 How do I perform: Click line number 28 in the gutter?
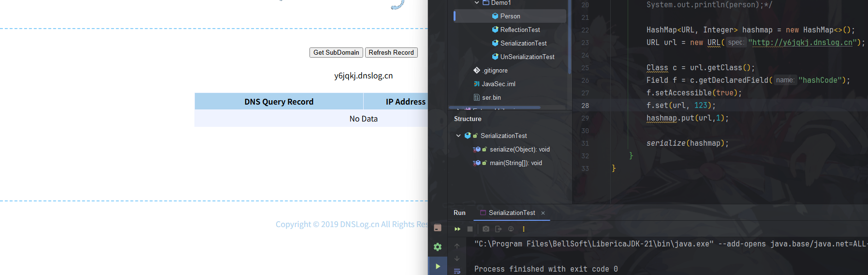[x=585, y=106]
